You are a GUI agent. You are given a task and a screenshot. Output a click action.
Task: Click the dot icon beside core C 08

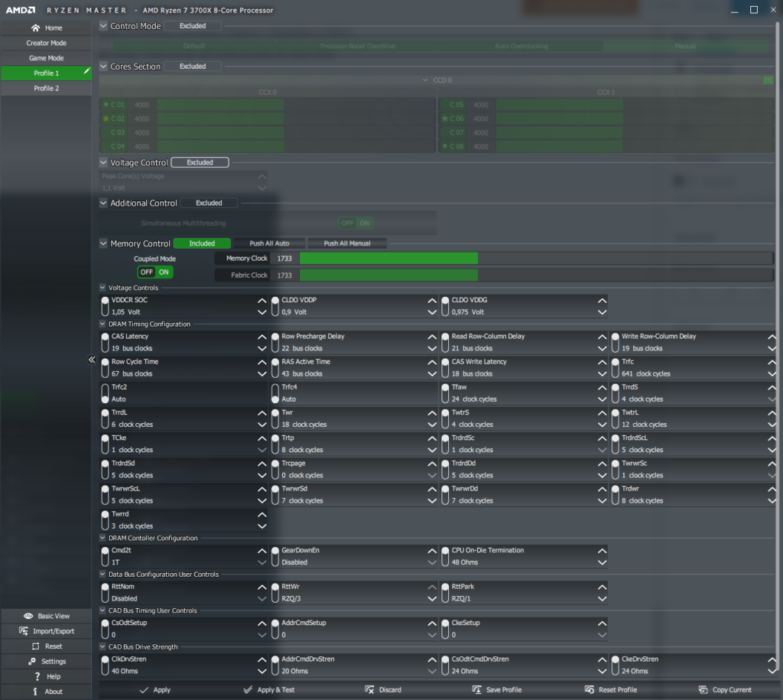(x=444, y=146)
